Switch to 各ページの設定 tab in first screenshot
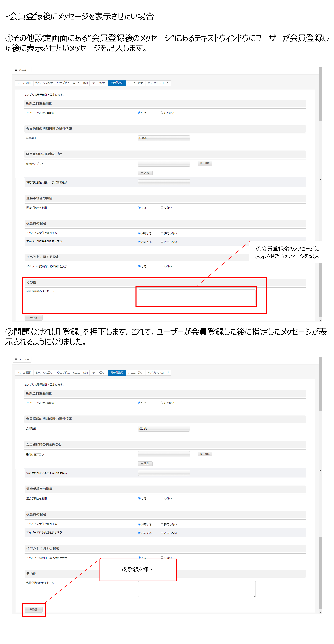Screen dimensions: 334x644 click(x=44, y=83)
